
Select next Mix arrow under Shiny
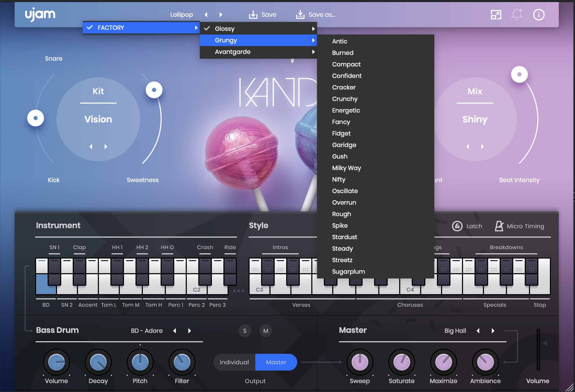click(x=482, y=147)
